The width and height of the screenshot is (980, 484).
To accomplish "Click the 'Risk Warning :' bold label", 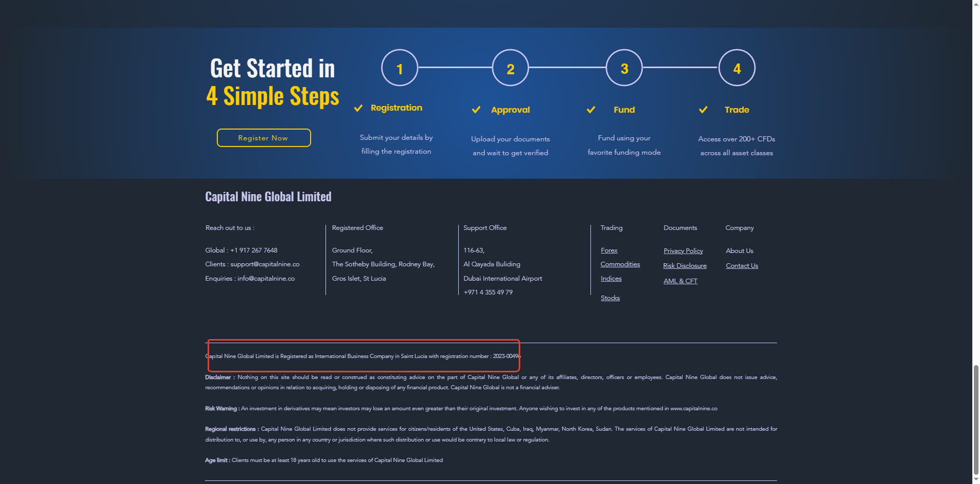I will 222,409.
